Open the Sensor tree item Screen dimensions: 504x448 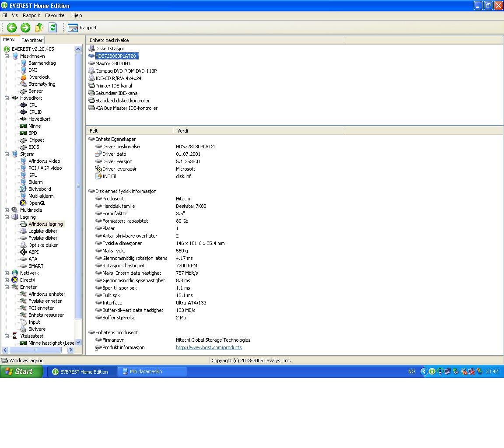click(31, 91)
